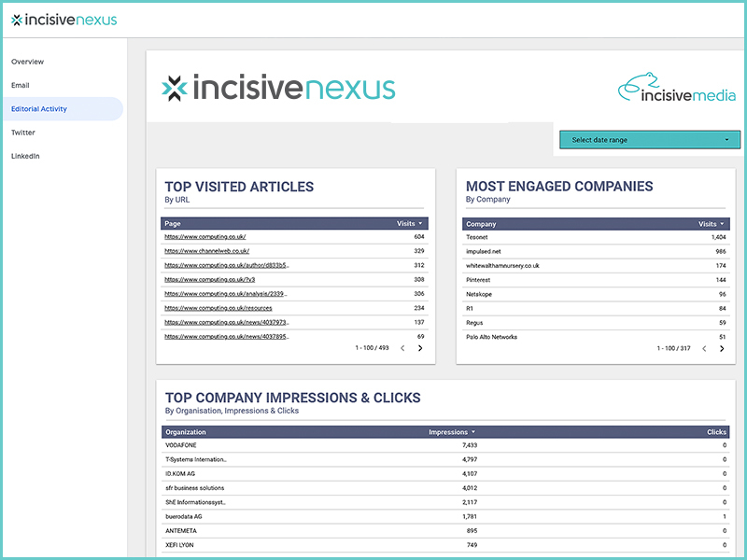Open the Select date range dropdown

coord(650,140)
